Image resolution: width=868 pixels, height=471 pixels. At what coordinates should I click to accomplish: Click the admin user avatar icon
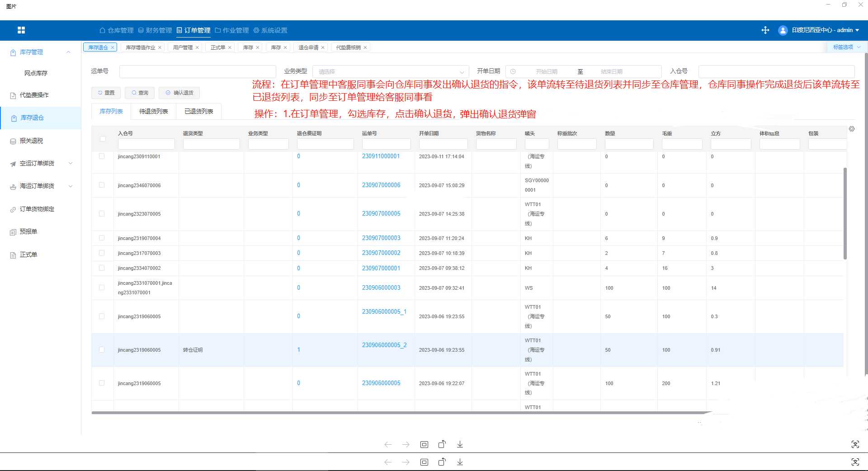[x=783, y=30]
